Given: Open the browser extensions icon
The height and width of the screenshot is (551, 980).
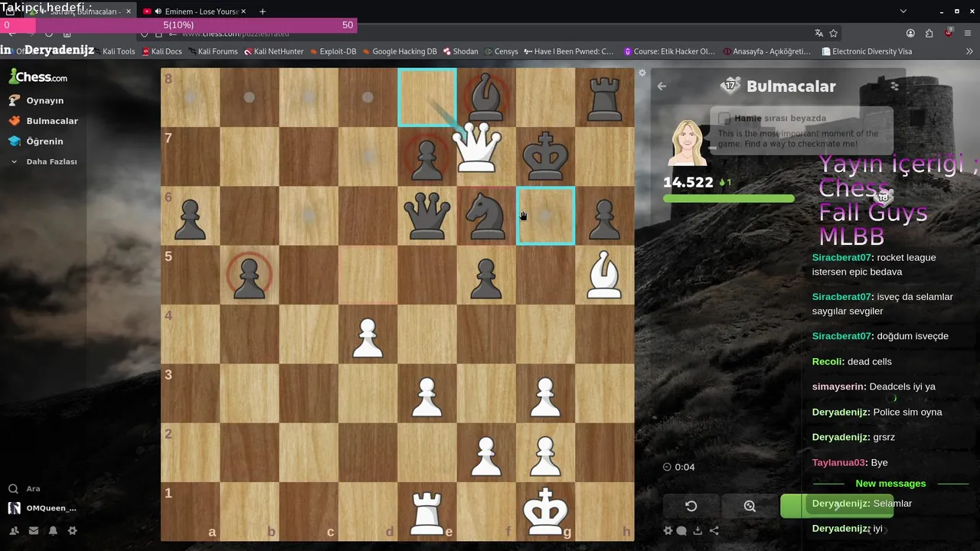Looking at the screenshot, I should pos(929,33).
